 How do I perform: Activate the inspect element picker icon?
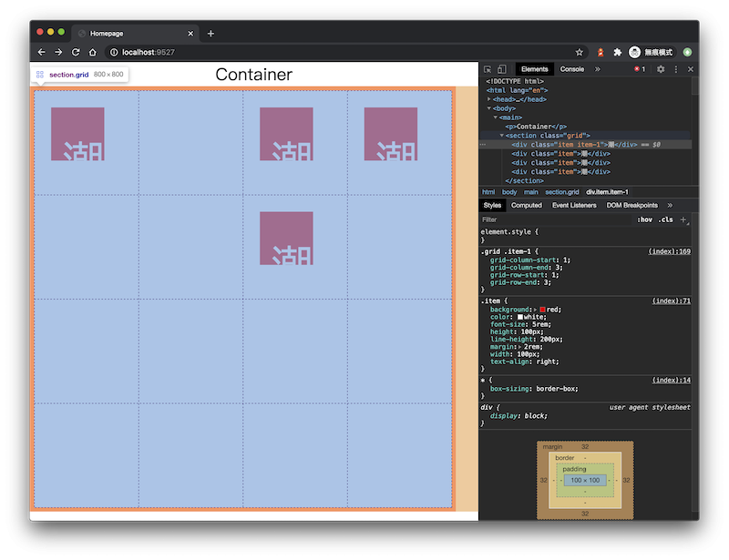click(x=488, y=69)
